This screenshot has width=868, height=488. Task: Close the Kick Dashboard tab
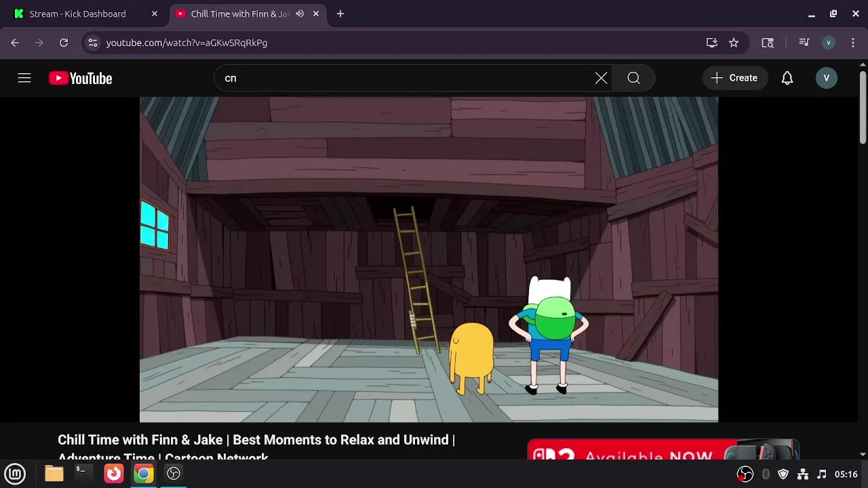click(x=155, y=14)
